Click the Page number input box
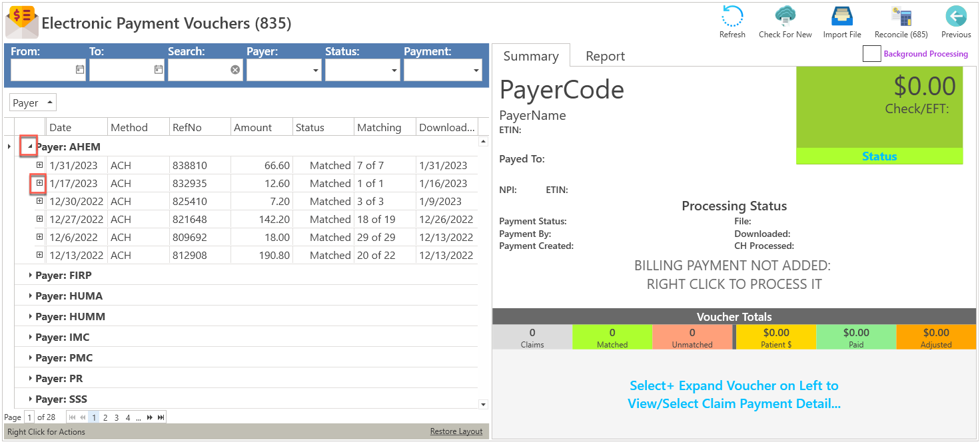Screen dimensions: 980x444 point(29,417)
